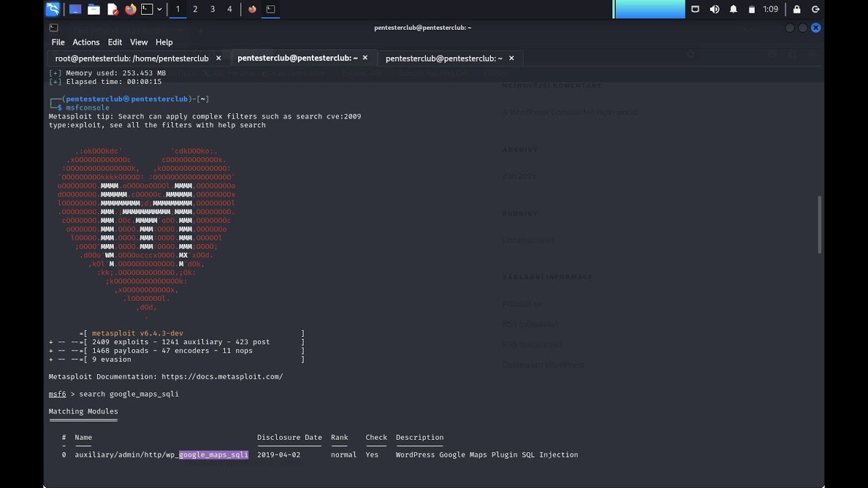The image size is (868, 488).
Task: Click the '9 evasion' stats line
Action: [x=176, y=359]
